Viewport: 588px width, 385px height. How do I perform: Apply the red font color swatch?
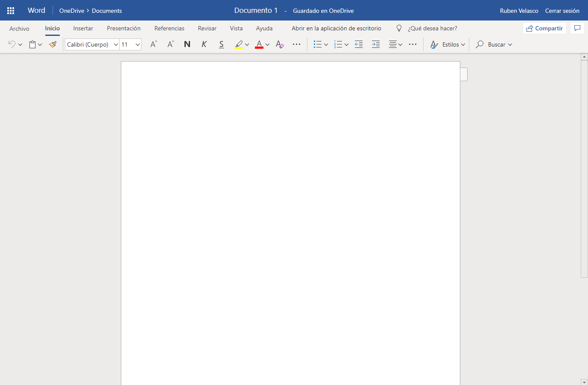[x=259, y=44]
